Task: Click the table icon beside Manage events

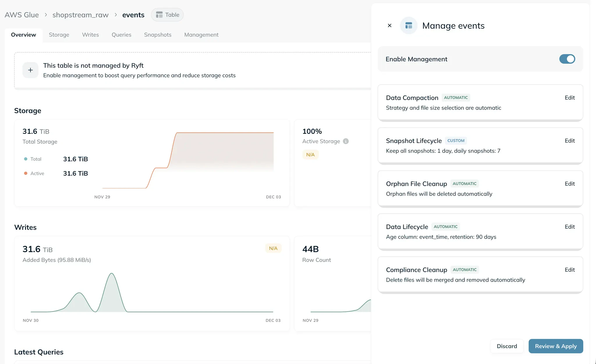Action: 409,26
